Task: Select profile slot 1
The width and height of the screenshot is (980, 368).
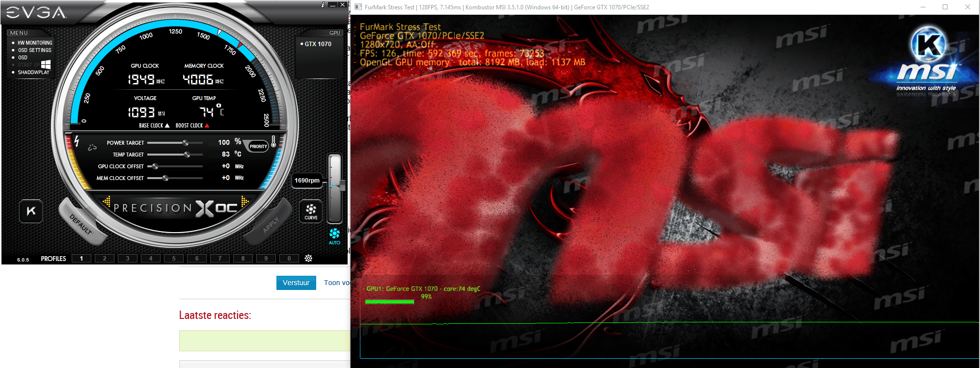Action: click(x=82, y=259)
